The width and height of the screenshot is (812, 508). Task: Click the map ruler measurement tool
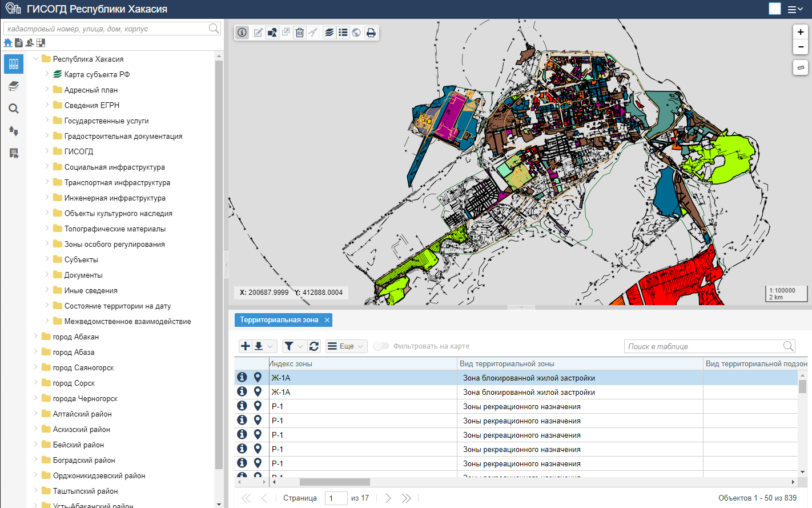[x=801, y=67]
